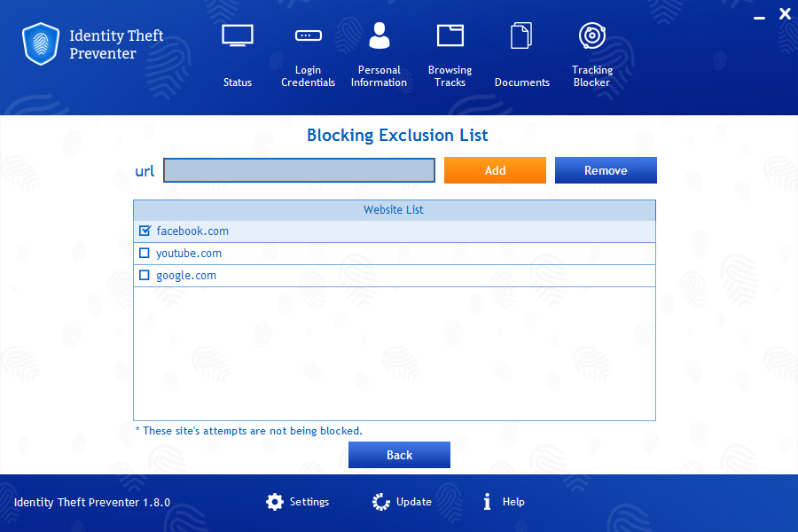The width and height of the screenshot is (798, 532).
Task: Click the Update icon
Action: pos(379,502)
